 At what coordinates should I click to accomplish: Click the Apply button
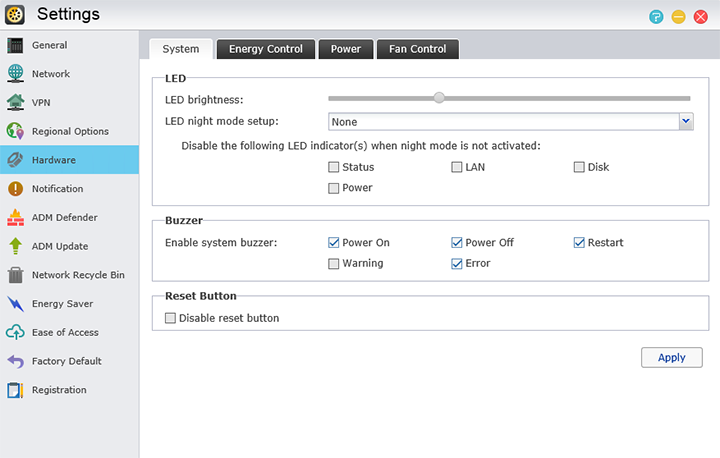tap(671, 358)
